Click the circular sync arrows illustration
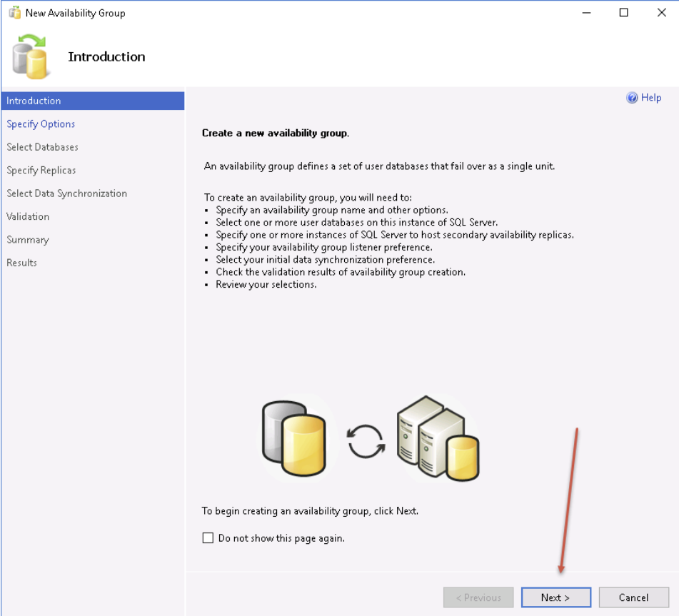 click(x=366, y=442)
